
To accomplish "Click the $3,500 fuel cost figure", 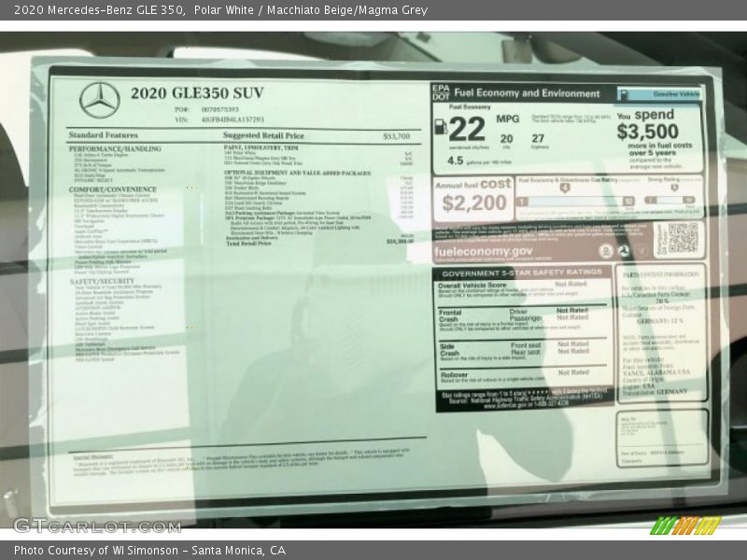I will tap(647, 132).
